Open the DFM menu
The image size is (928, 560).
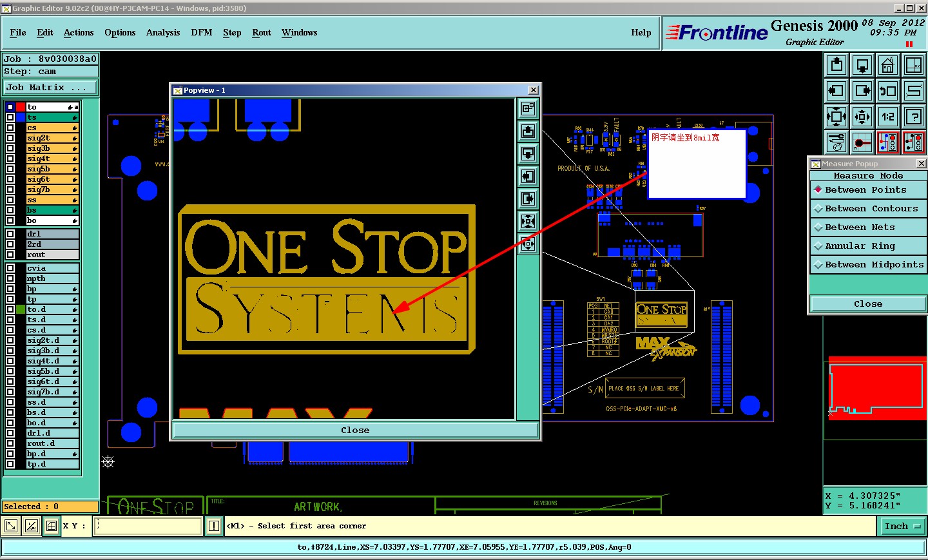(x=202, y=32)
